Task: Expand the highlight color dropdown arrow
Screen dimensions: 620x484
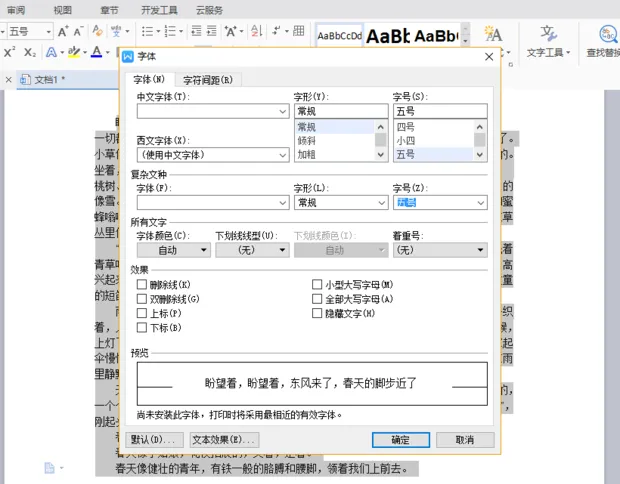Action: pyautogui.click(x=85, y=52)
